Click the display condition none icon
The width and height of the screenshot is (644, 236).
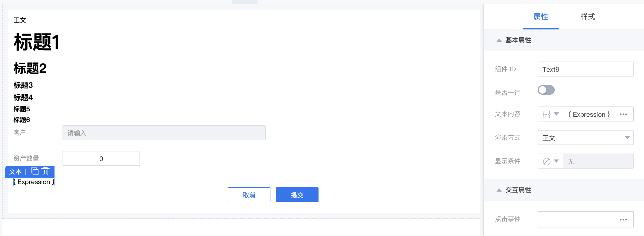click(546, 162)
